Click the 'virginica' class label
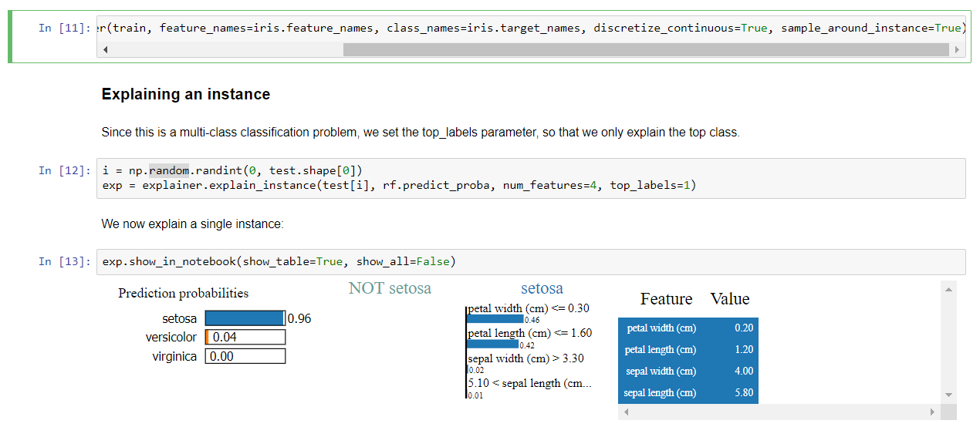 point(174,357)
